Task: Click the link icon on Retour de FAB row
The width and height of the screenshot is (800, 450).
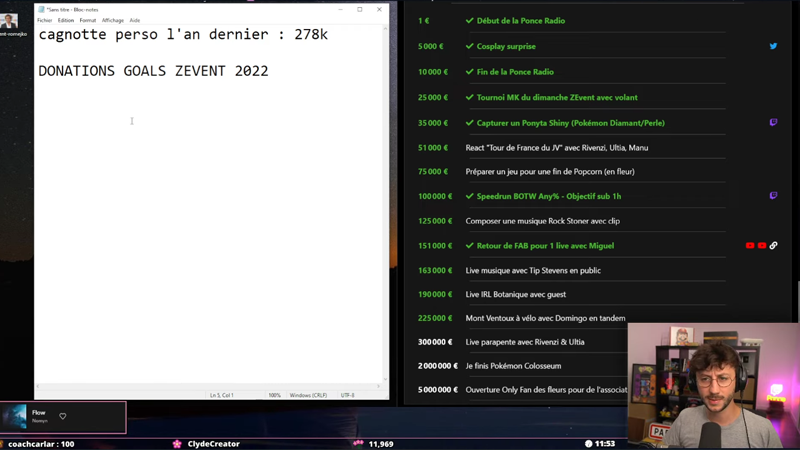Action: coord(773,245)
